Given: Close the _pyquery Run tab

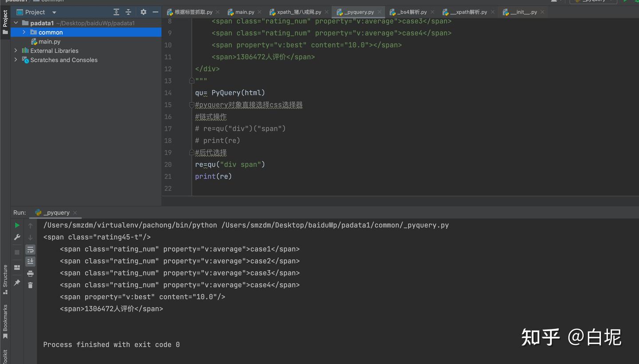Looking at the screenshot, I should 75,213.
